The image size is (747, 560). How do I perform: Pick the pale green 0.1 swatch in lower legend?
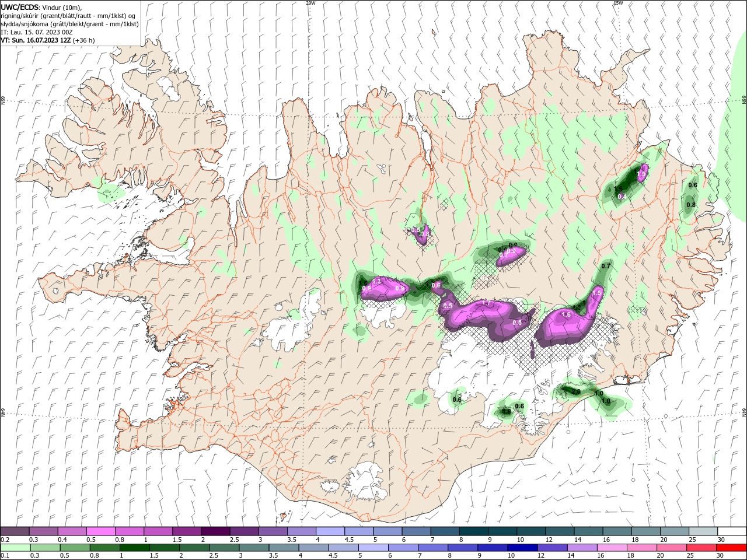[x=15, y=548]
